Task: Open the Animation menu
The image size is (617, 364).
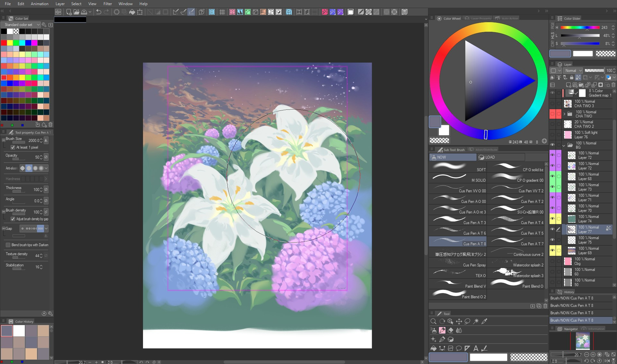Action: (x=40, y=4)
